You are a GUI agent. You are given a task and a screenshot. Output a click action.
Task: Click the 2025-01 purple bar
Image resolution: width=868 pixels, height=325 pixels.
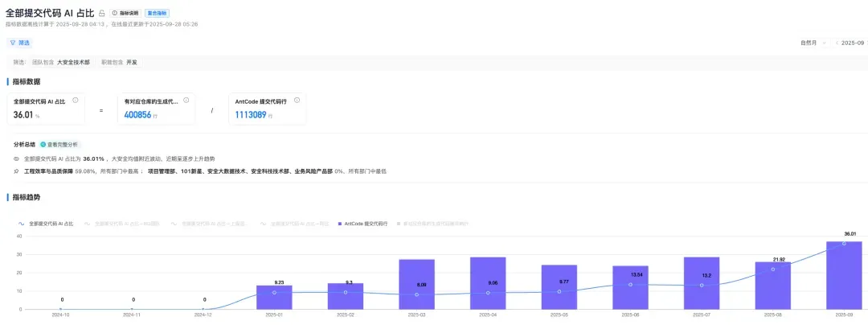coord(274,298)
